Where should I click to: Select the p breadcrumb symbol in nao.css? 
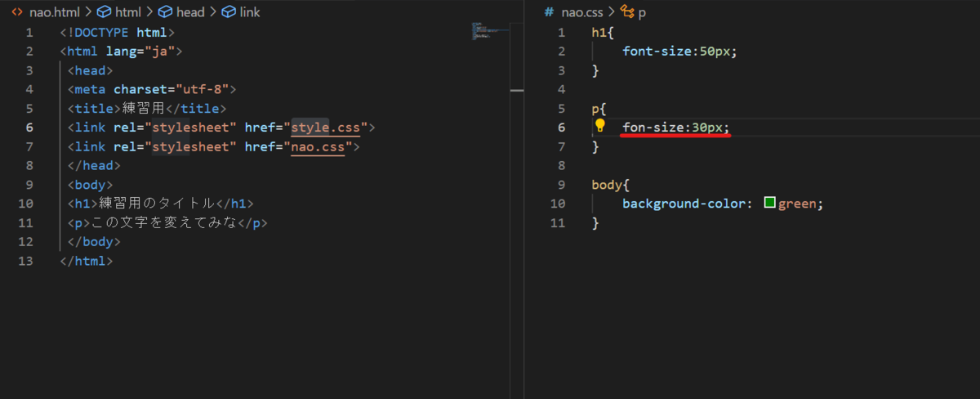[x=642, y=13]
